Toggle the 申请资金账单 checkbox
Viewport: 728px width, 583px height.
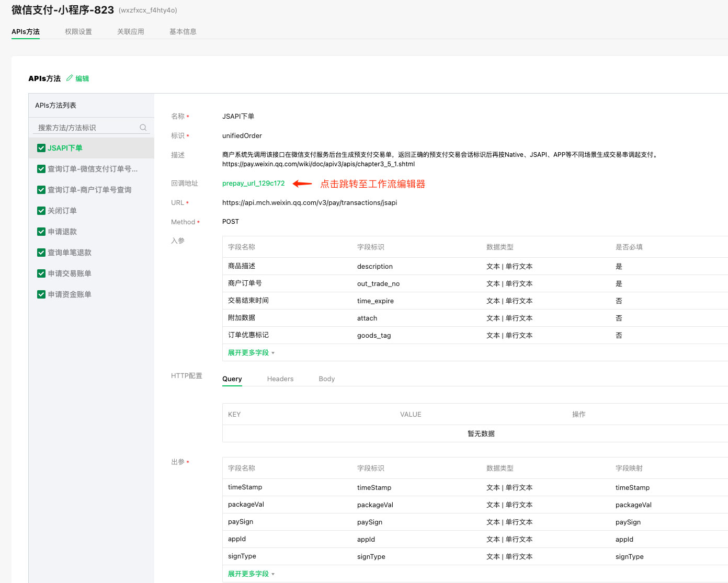[x=41, y=294]
